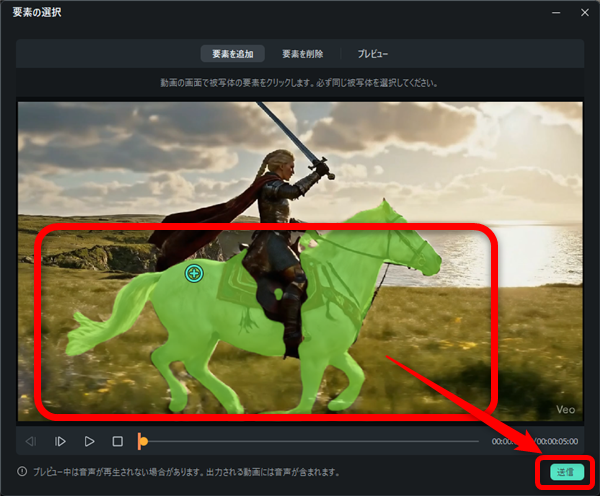Screen dimensions: 600x496
Task: Click the middle of the timeline track
Action: point(310,441)
